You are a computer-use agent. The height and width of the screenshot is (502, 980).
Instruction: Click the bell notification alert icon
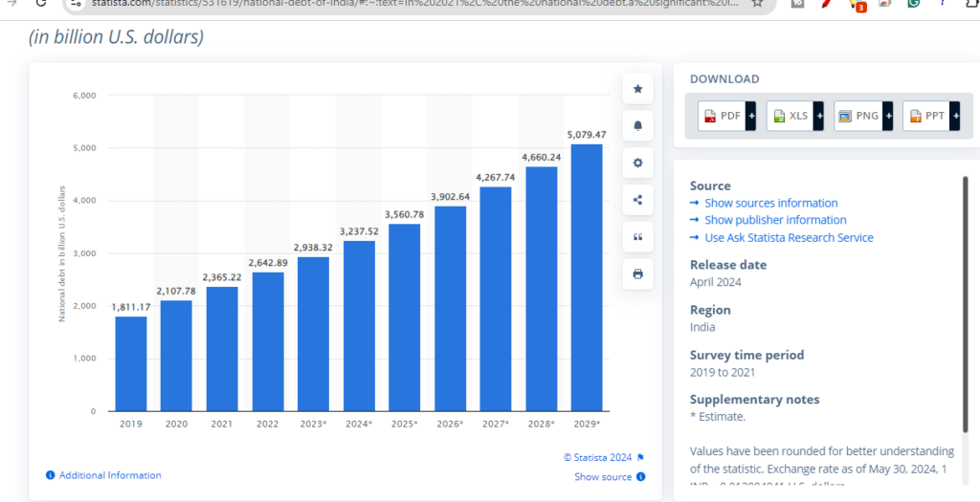tap(637, 125)
